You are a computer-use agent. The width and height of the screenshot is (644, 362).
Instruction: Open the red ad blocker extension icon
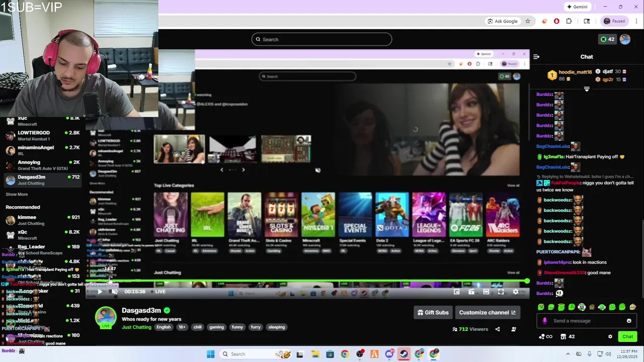pos(556,21)
